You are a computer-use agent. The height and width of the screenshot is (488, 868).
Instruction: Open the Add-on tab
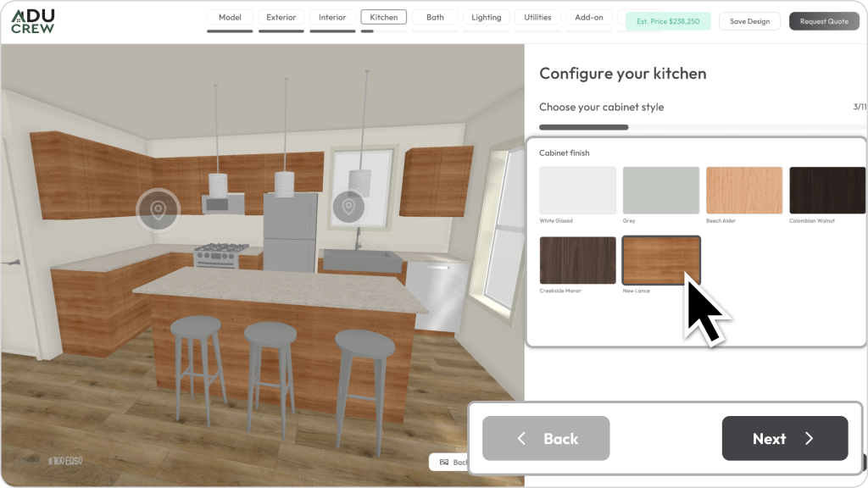(x=589, y=17)
